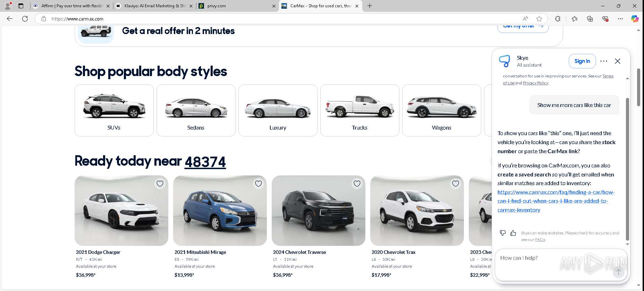Click the 2021 Dodge Charger title
The width and height of the screenshot is (644, 291).
tap(98, 252)
